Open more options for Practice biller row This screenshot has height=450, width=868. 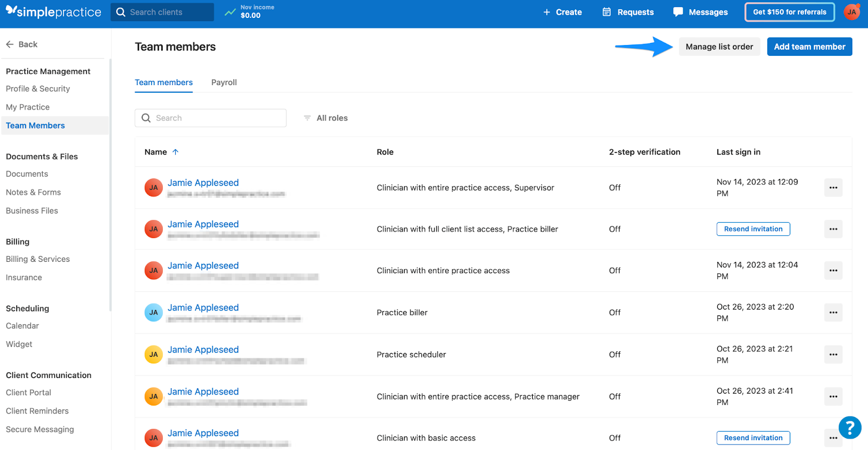pyautogui.click(x=833, y=313)
